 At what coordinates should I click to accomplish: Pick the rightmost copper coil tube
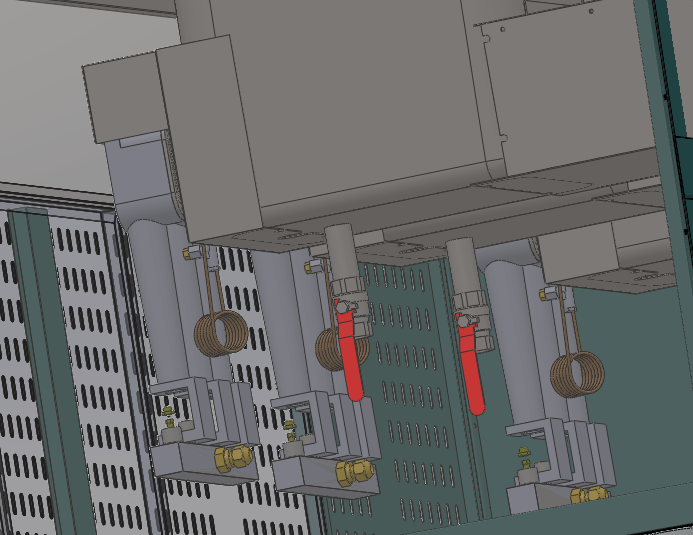[577, 375]
